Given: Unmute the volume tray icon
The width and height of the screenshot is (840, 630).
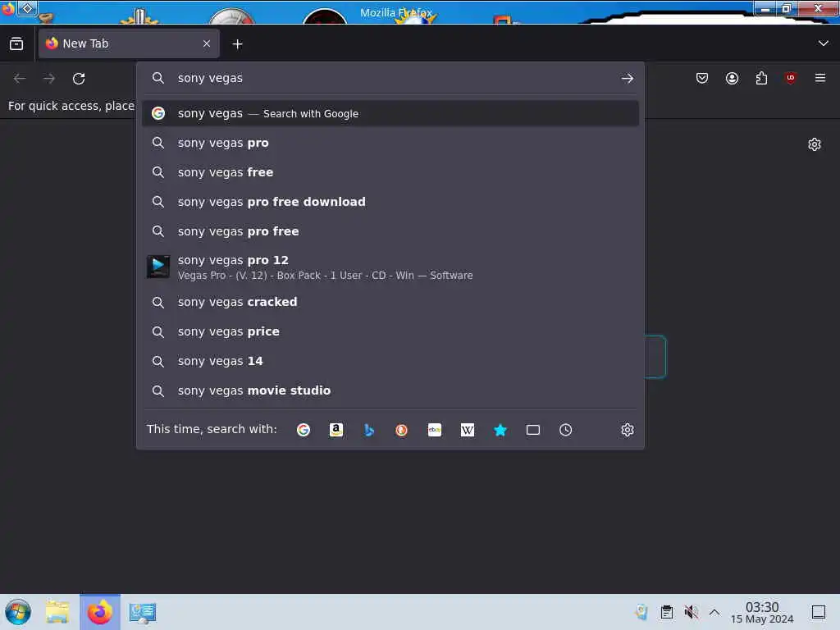Looking at the screenshot, I should click(691, 612).
